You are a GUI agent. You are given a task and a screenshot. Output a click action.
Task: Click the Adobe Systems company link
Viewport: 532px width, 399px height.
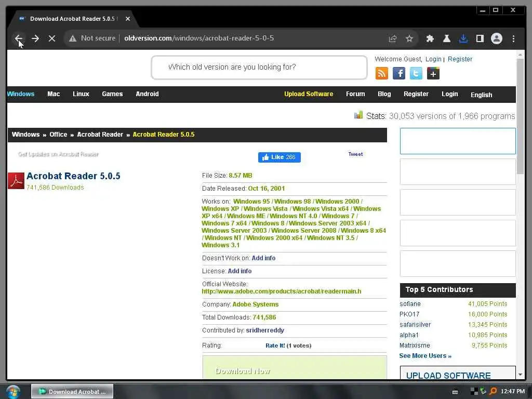pos(256,304)
